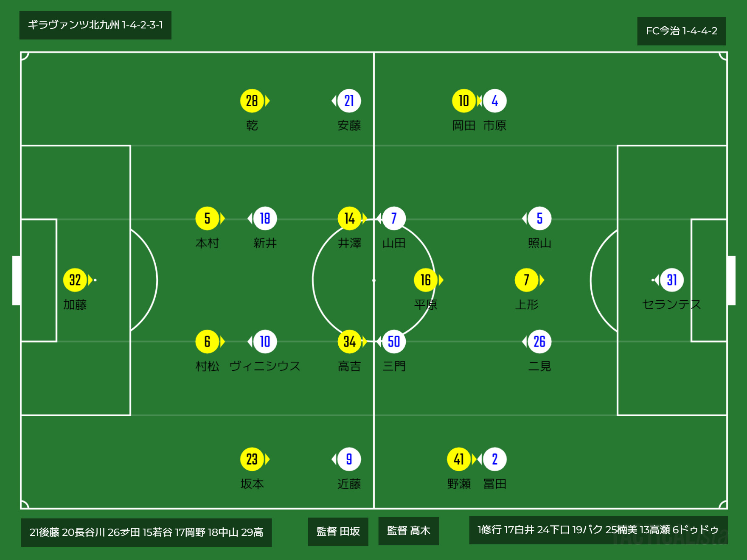Select the 監督 髙木 manager label

409,531
